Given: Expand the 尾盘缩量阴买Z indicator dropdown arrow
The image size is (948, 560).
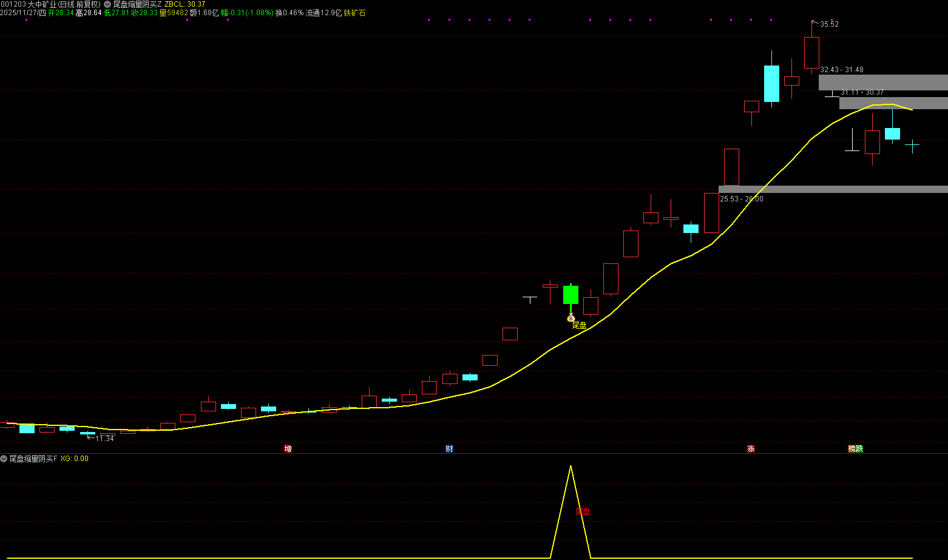Looking at the screenshot, I should tap(107, 4).
